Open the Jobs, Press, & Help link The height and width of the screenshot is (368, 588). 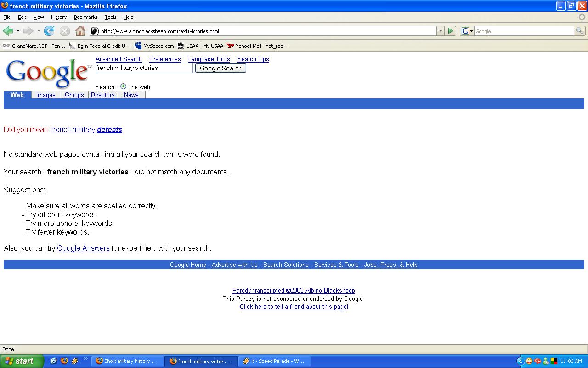point(391,264)
